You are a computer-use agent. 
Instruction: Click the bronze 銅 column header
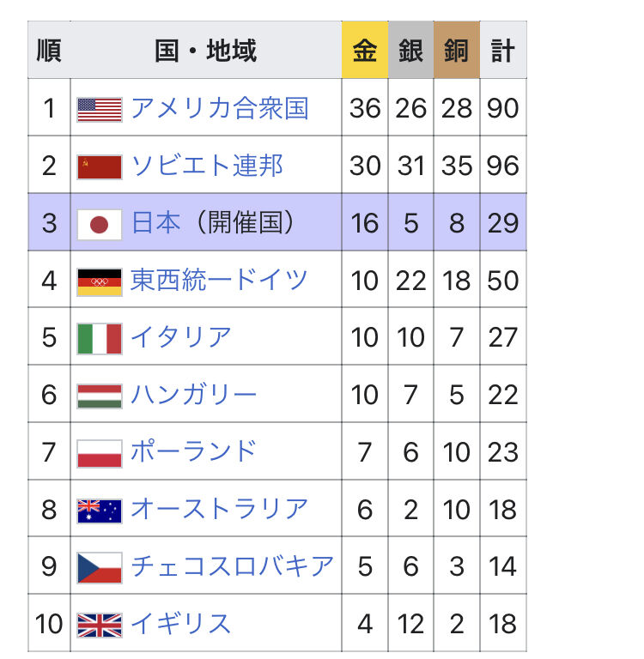(457, 51)
